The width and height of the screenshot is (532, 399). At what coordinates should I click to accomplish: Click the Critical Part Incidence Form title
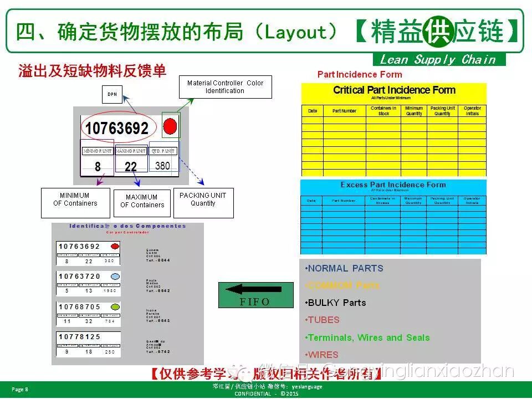point(394,90)
